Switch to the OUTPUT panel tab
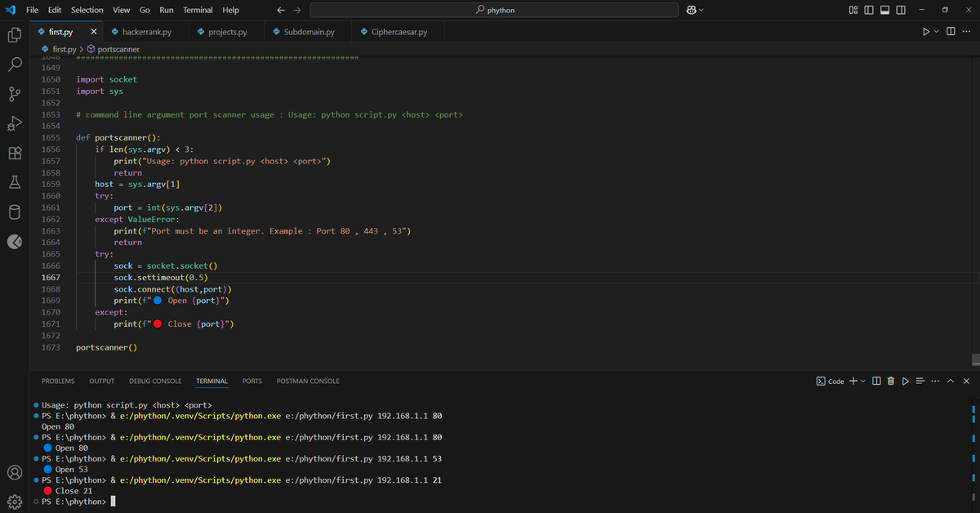 [x=102, y=381]
